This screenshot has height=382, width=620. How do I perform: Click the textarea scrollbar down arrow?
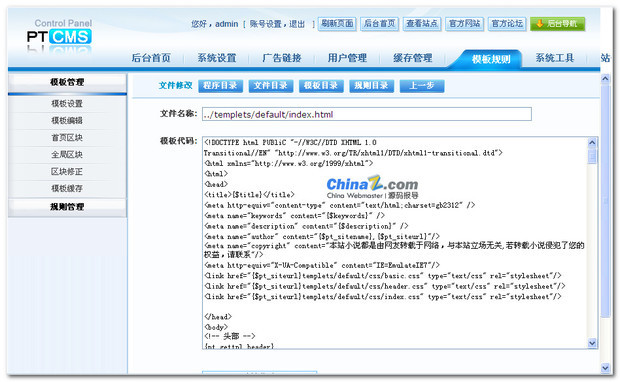tap(592, 343)
